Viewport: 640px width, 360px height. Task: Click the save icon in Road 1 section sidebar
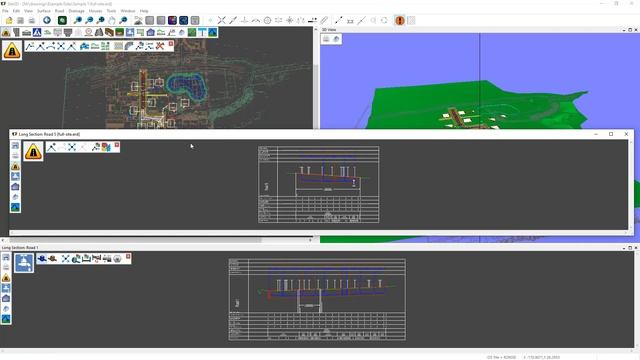point(6,258)
